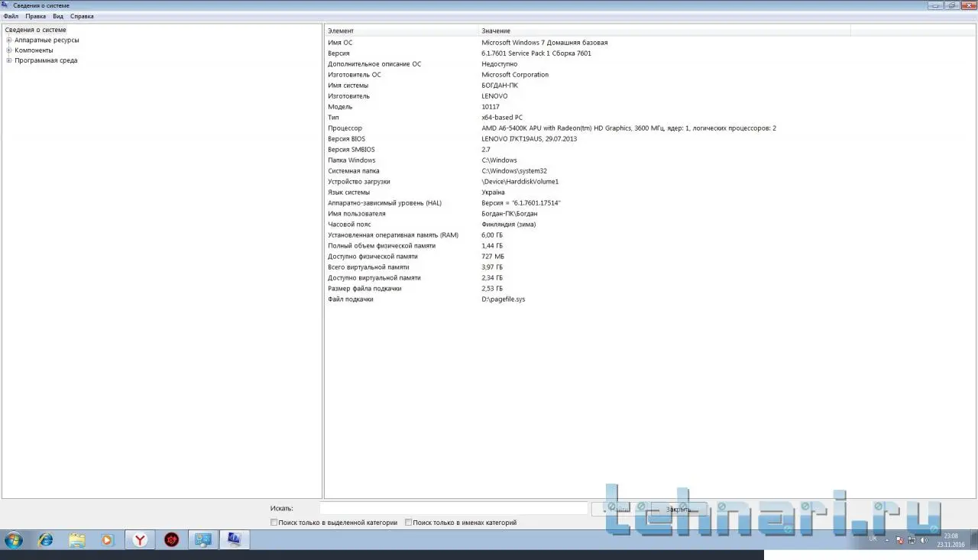Open the Вид menu
This screenshot has width=978, height=560.
coord(58,16)
